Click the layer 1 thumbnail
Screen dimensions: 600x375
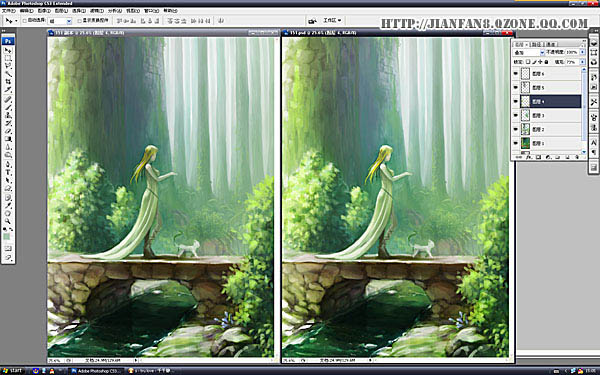tap(525, 143)
